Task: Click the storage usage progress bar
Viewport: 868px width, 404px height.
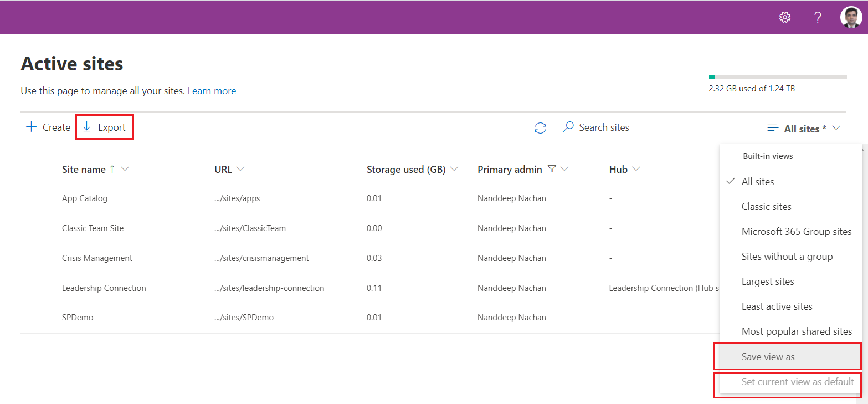Action: [x=777, y=76]
